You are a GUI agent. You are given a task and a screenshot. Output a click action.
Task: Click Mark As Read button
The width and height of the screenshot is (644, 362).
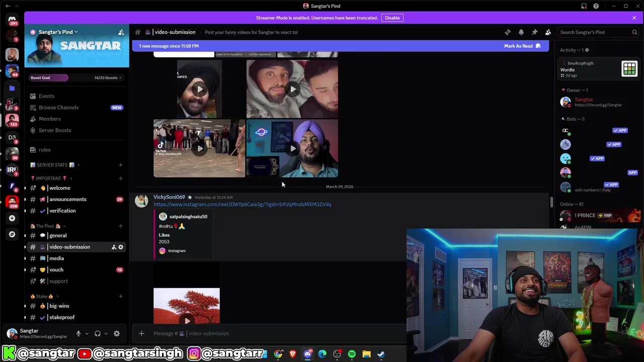[x=522, y=46]
